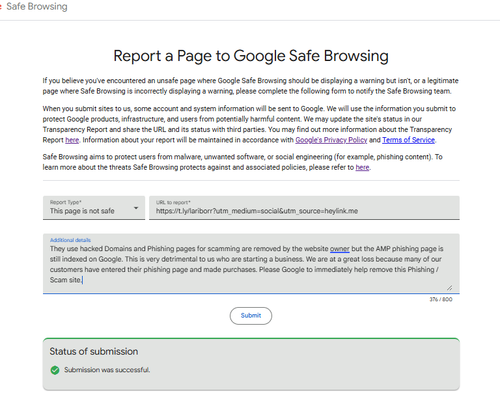Click the URL to report field
Viewport: 500px width, 400px height.
304,208
